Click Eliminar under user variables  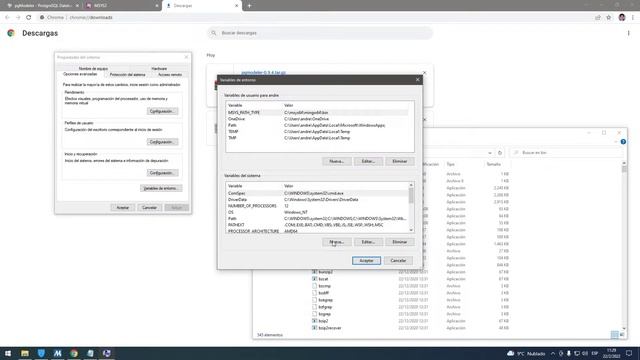click(x=400, y=162)
